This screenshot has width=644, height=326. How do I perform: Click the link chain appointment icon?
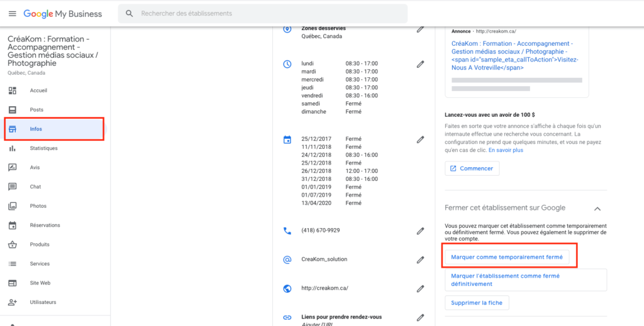click(287, 317)
